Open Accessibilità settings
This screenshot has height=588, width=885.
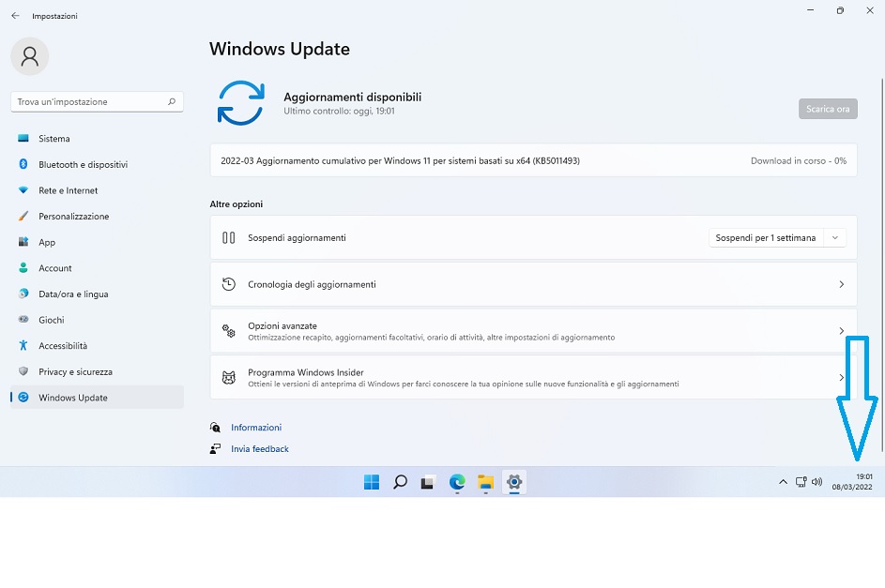(x=97, y=346)
